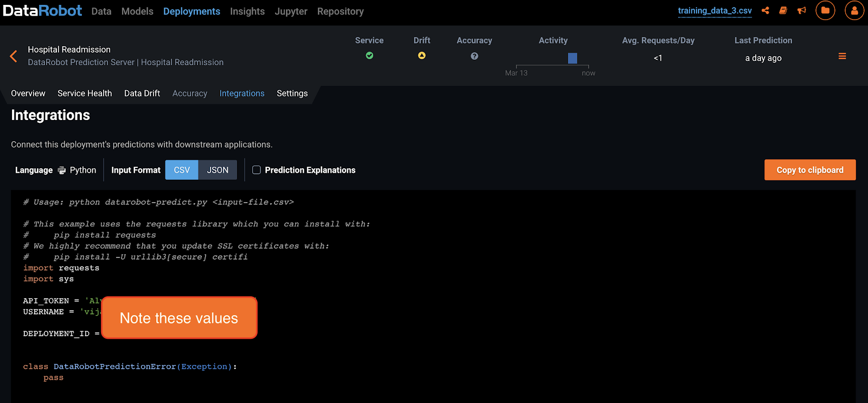The image size is (868, 403).
Task: Click the USERNAME code line
Action: click(61, 312)
